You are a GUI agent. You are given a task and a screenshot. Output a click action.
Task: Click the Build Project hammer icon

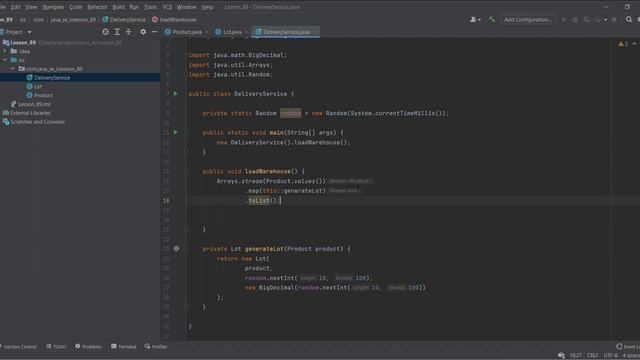(x=491, y=20)
